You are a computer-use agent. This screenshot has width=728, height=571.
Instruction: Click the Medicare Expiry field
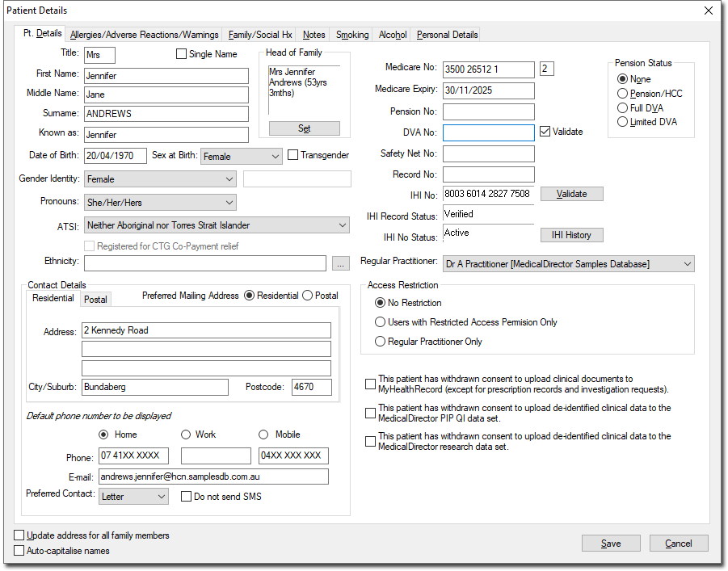pyautogui.click(x=488, y=90)
